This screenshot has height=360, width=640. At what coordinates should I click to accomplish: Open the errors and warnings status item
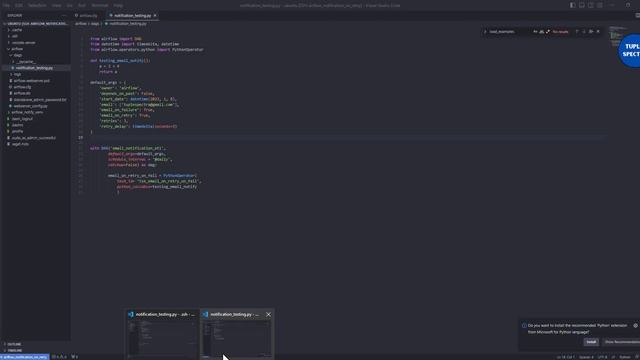[60, 357]
